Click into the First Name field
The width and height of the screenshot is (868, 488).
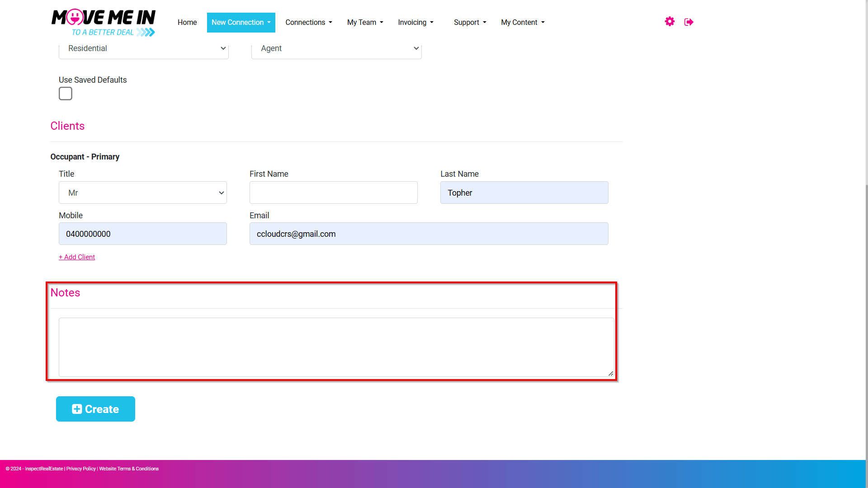pyautogui.click(x=334, y=192)
